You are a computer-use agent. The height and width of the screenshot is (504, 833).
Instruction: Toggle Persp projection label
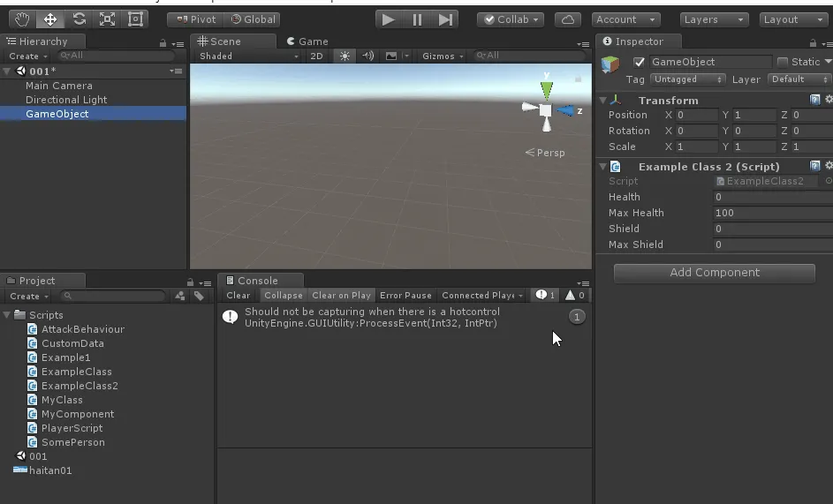(545, 153)
